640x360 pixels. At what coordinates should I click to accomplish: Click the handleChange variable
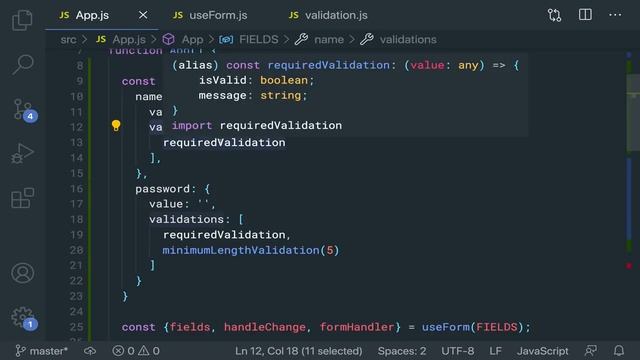point(264,327)
